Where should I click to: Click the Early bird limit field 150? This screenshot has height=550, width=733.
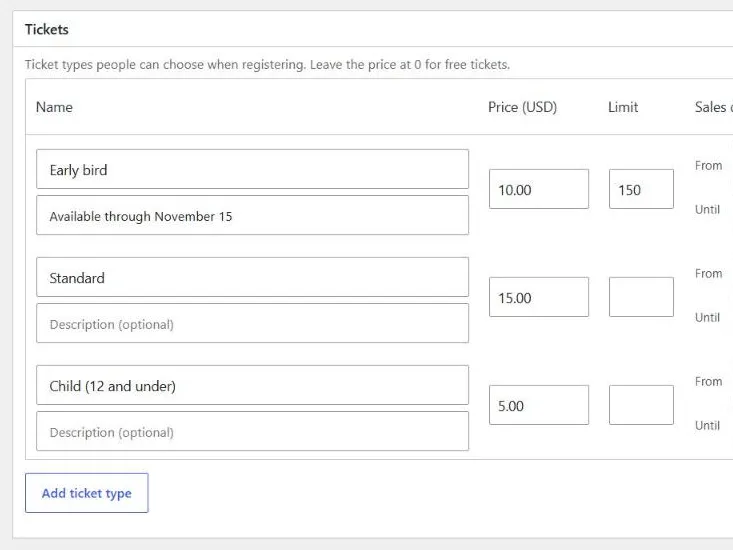[x=641, y=189]
